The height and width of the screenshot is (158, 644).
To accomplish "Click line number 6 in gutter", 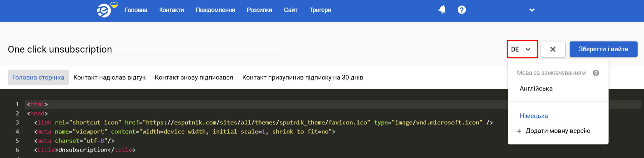I will tap(17, 150).
